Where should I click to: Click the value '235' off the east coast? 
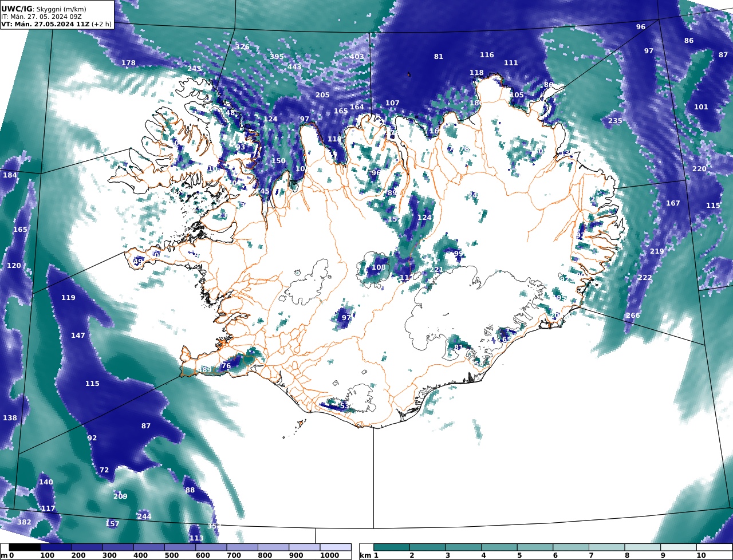click(615, 121)
